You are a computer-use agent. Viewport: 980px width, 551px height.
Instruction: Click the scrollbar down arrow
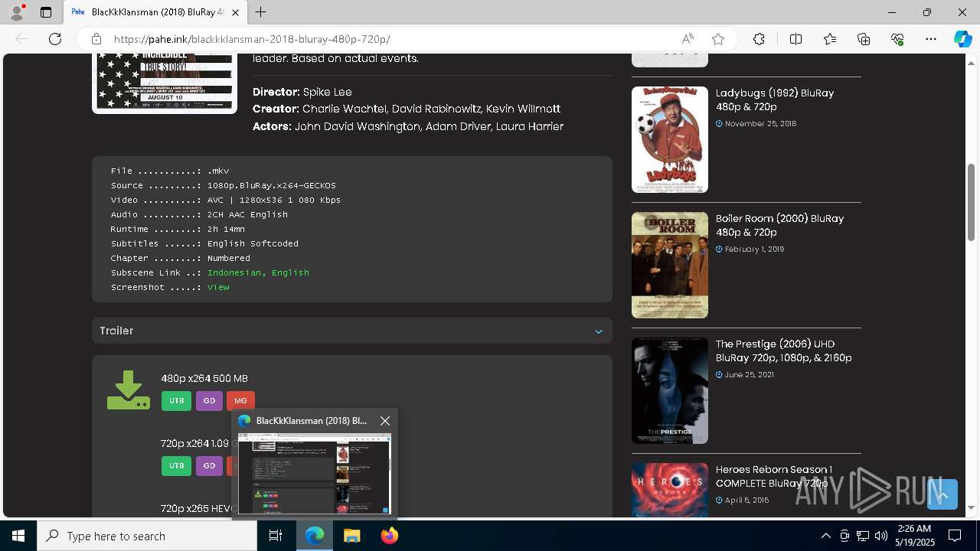(x=971, y=507)
